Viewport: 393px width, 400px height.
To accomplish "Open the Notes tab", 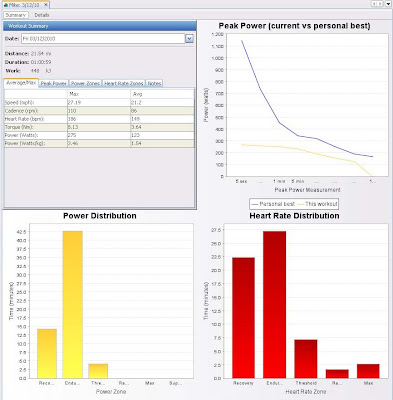I will [154, 83].
